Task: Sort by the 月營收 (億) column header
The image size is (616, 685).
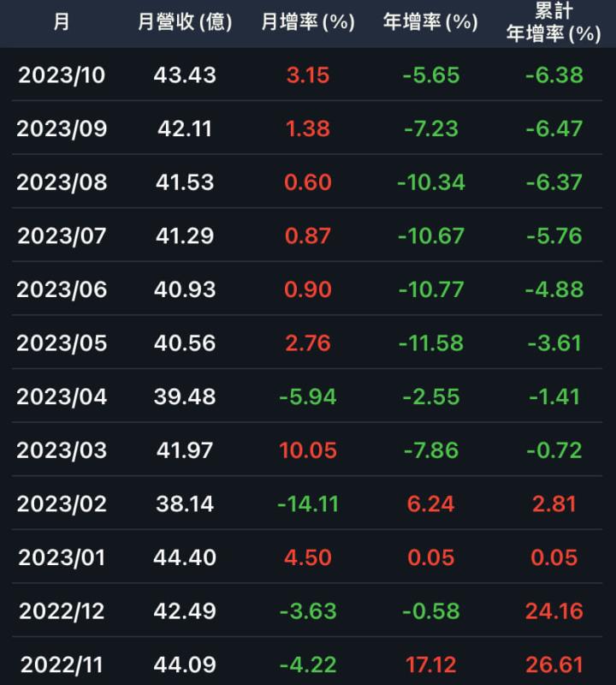Action: 185,22
